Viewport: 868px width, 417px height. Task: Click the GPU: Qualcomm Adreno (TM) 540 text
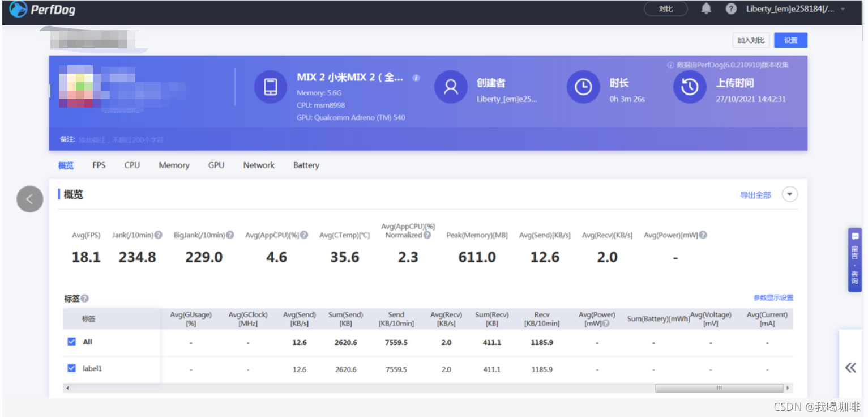pyautogui.click(x=351, y=118)
